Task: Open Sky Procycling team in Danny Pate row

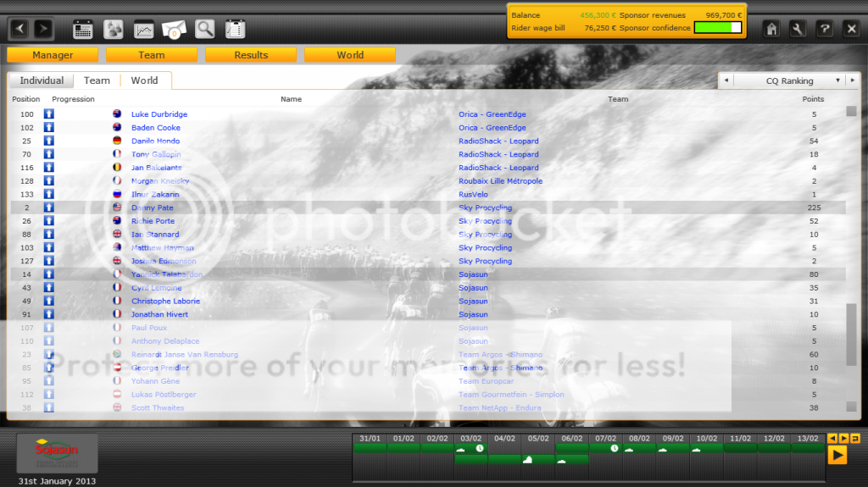Action: click(485, 208)
